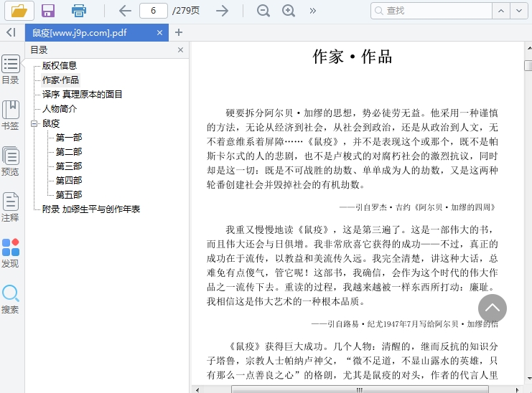Select the 鼠疫 outline tree entry
This screenshot has width=532, height=393.
coord(51,123)
